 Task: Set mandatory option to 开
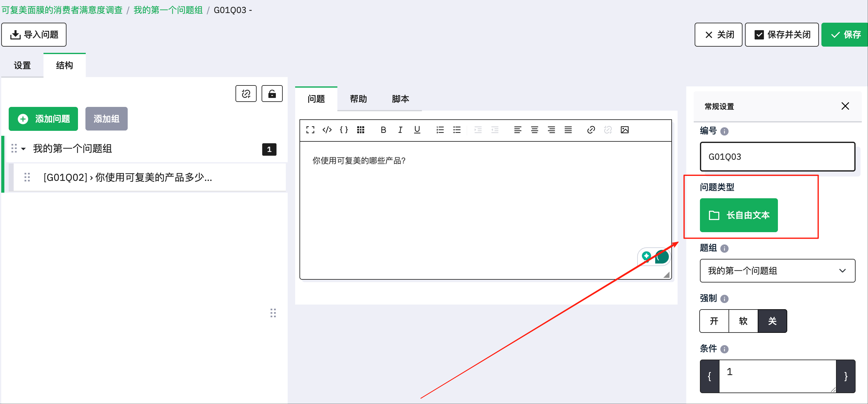(x=714, y=321)
